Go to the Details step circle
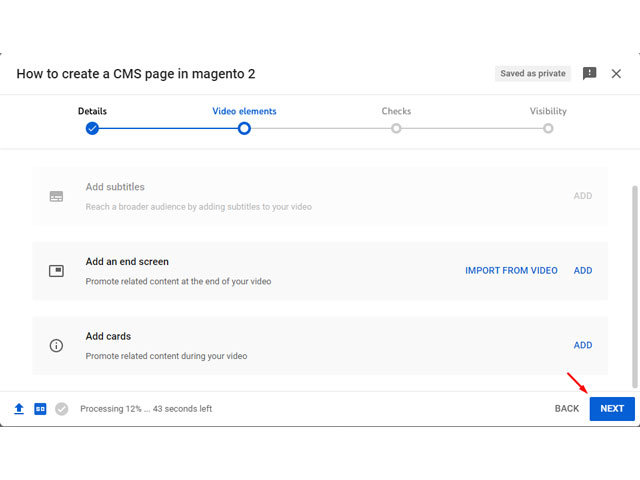 pos(92,129)
